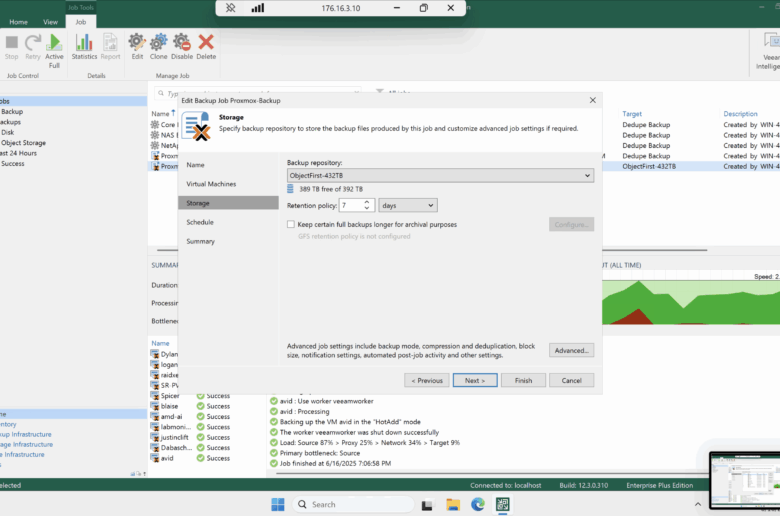
Task: Open Storage Infrastructure navigation link
Action: pyautogui.click(x=26, y=444)
